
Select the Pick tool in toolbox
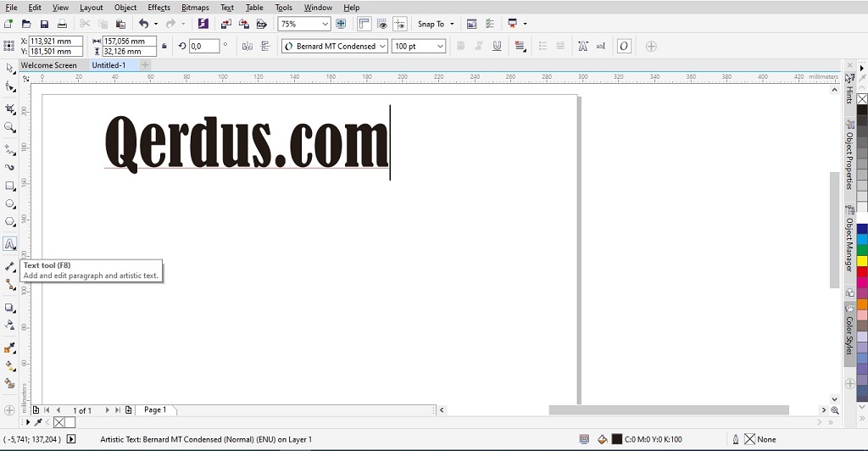[x=9, y=68]
